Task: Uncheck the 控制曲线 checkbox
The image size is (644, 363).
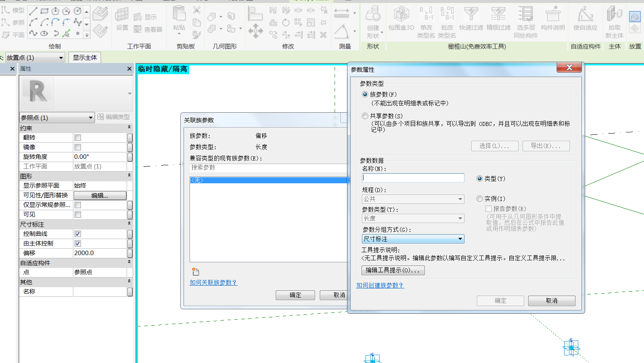Action: (x=78, y=234)
